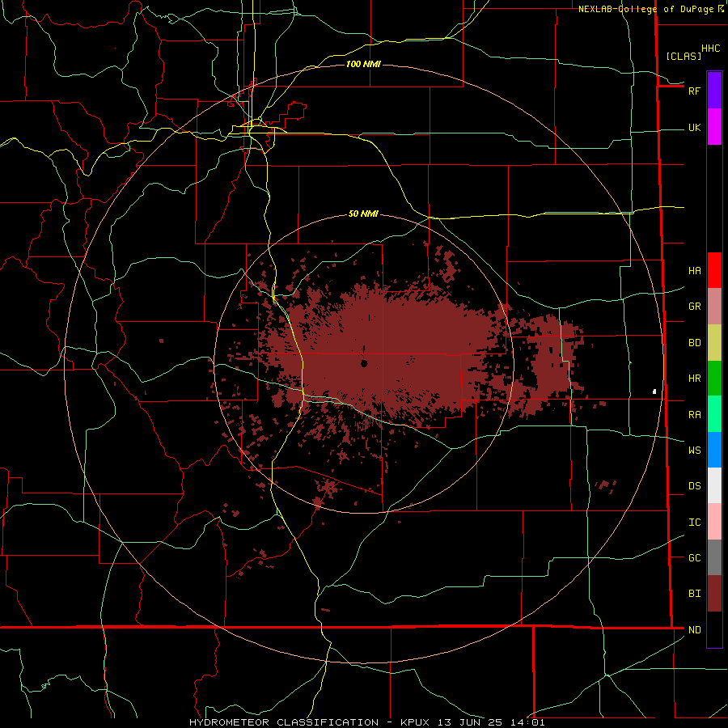Click the red HA hail color swatch
728x728 pixels.
point(714,270)
